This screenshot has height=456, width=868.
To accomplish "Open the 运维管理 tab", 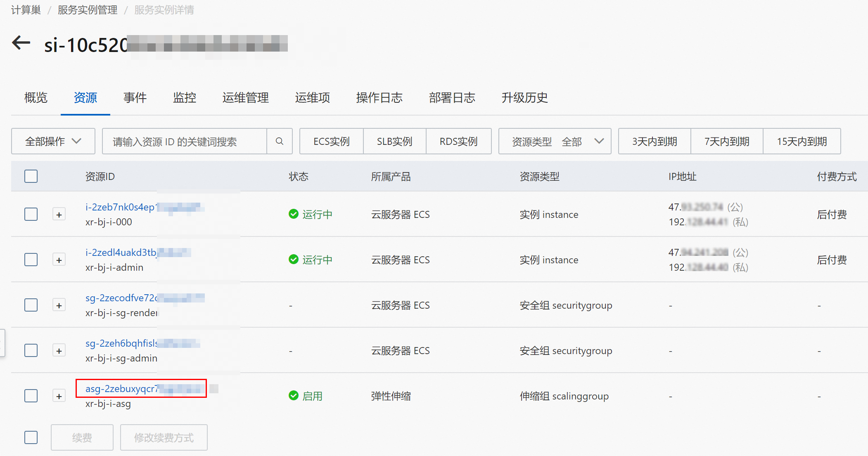I will point(246,98).
